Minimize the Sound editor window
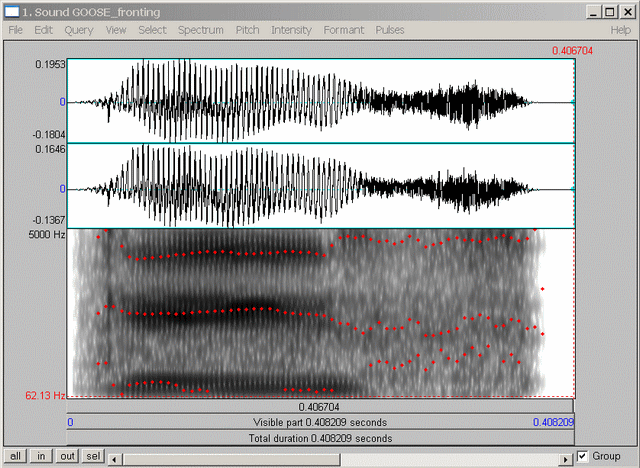This screenshot has height=468, width=640. coord(594,11)
